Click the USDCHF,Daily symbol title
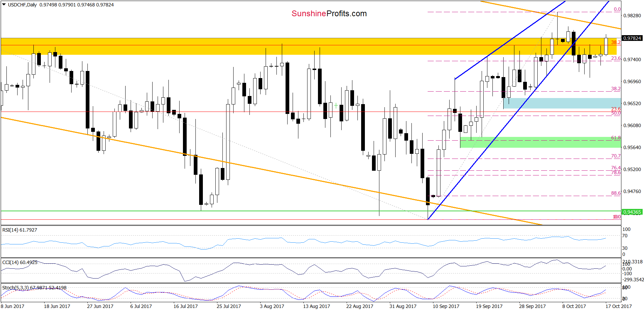Viewport: 644px width, 311px height. click(22, 5)
